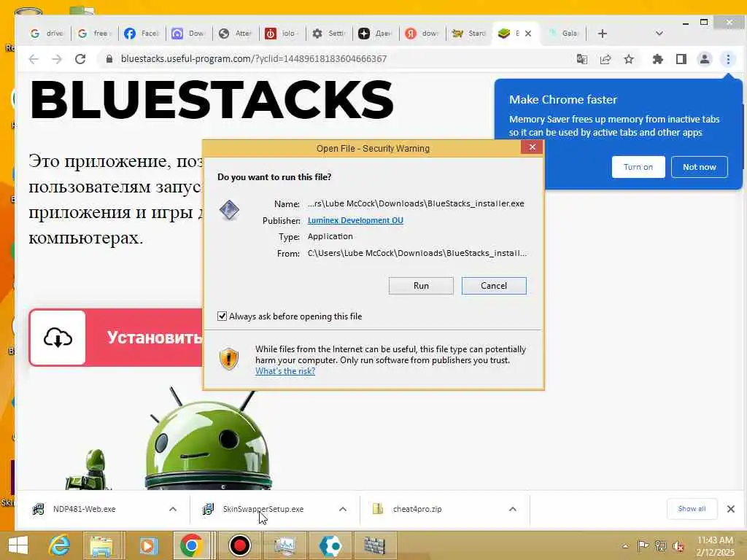
Task: Go forward to the next page
Action: (57, 59)
